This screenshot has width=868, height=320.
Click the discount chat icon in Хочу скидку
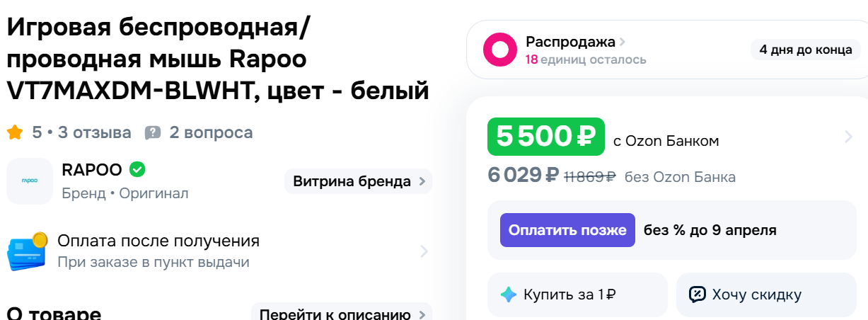(698, 295)
